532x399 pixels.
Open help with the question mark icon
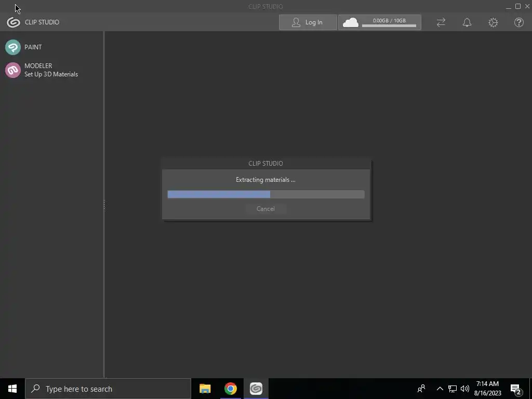[519, 22]
